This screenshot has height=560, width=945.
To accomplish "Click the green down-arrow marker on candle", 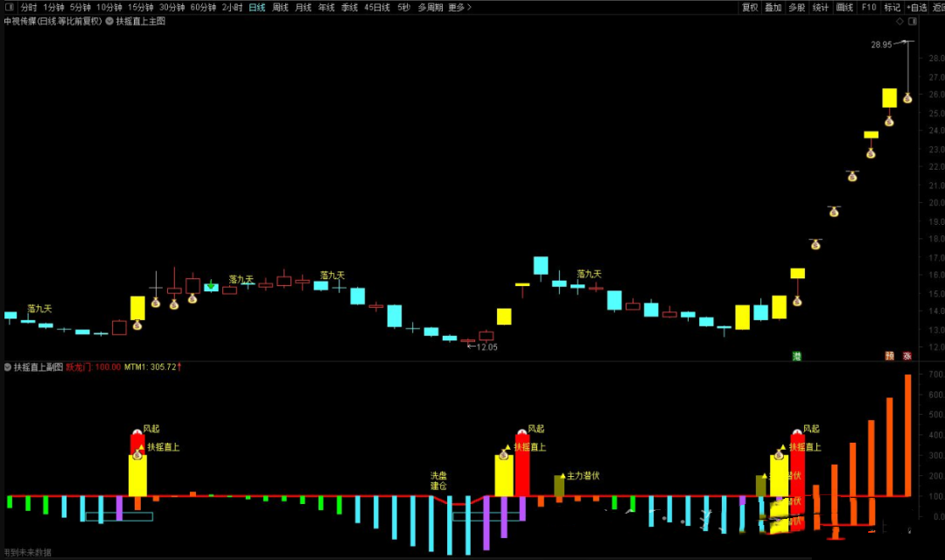I will point(211,284).
